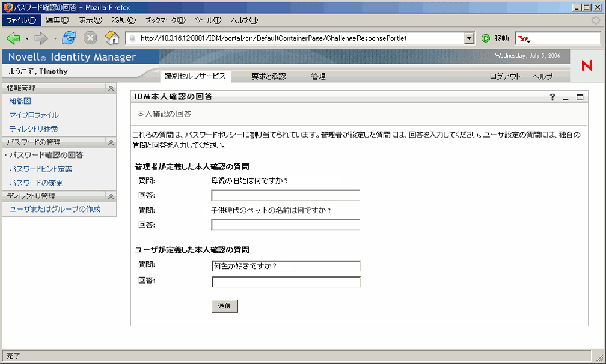Click the ユーザが定義した本人確認の質問 heading

click(x=192, y=250)
